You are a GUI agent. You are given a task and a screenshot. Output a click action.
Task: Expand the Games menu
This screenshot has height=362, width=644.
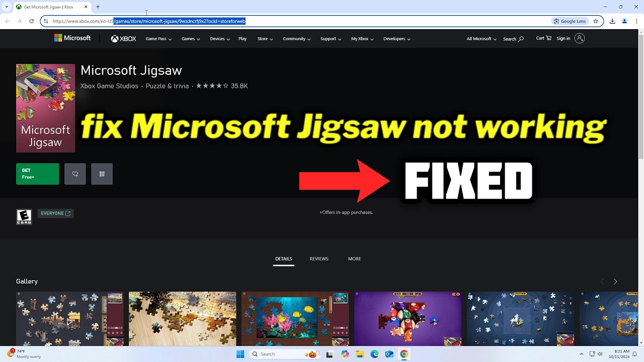click(191, 39)
